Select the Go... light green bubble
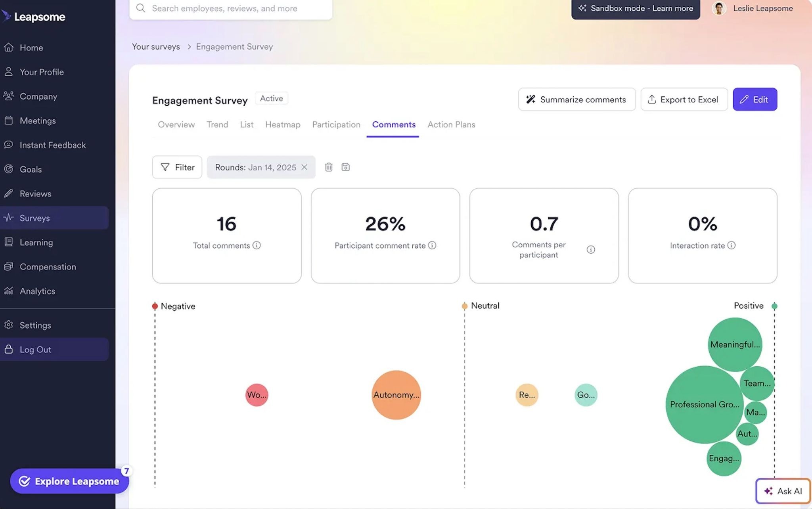 [586, 395]
